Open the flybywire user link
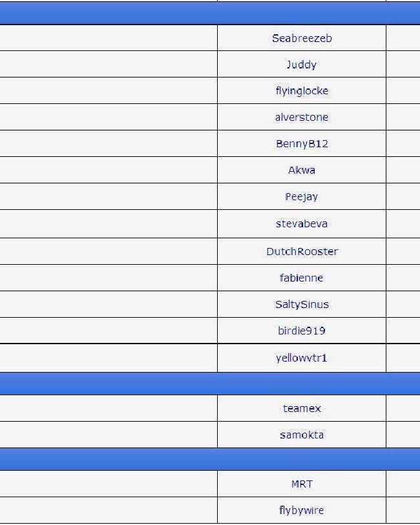 click(302, 511)
